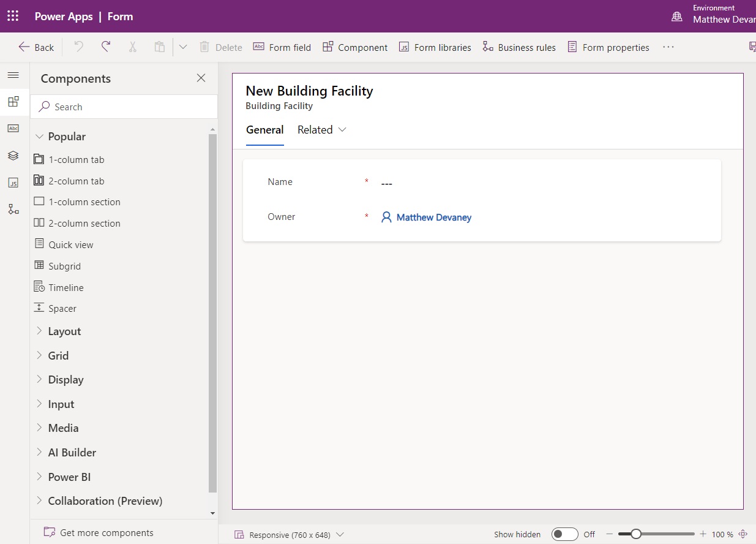This screenshot has height=544, width=756.
Task: Open the Tree view layers icon in sidebar
Action: pos(14,156)
